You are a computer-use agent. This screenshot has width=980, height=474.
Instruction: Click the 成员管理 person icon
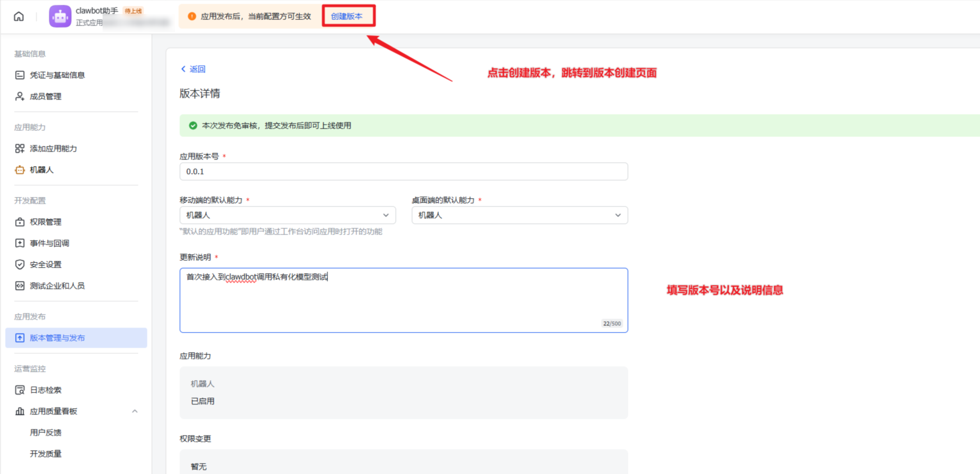20,96
